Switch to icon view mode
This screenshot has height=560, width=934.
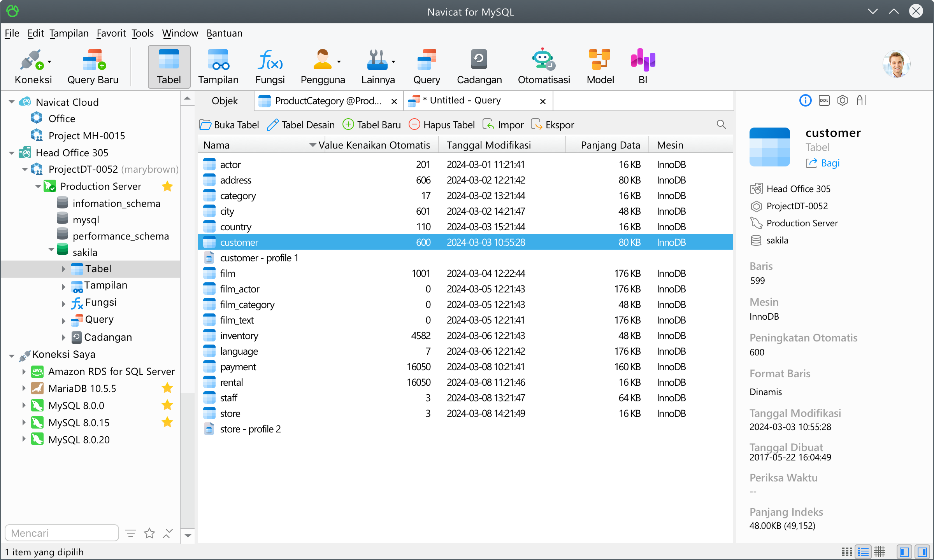tap(847, 551)
